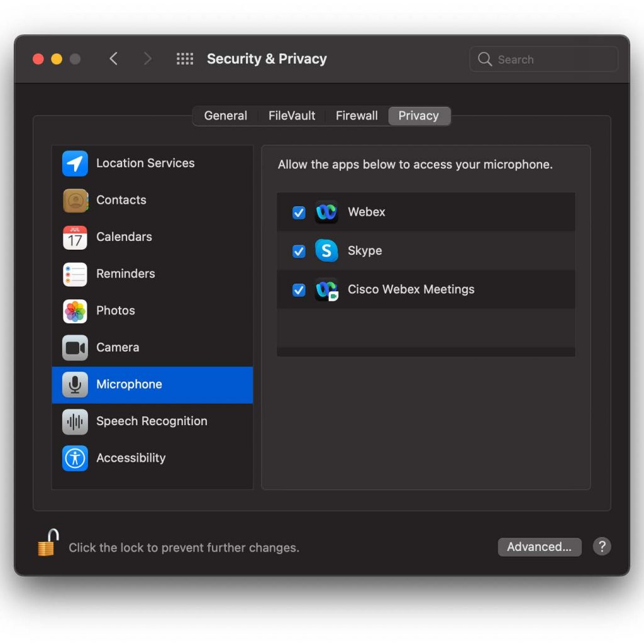Uncheck microphone access for Webex
The image size is (644, 644).
299,213
